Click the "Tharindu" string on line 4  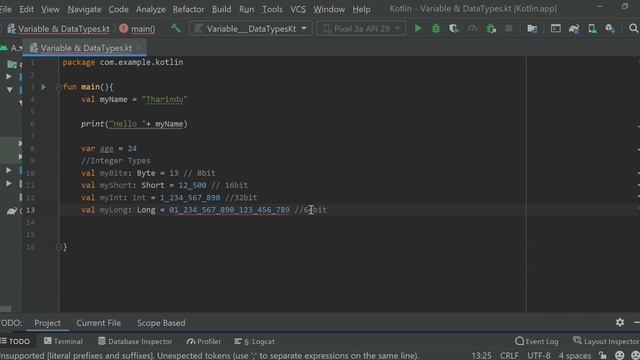tap(164, 99)
